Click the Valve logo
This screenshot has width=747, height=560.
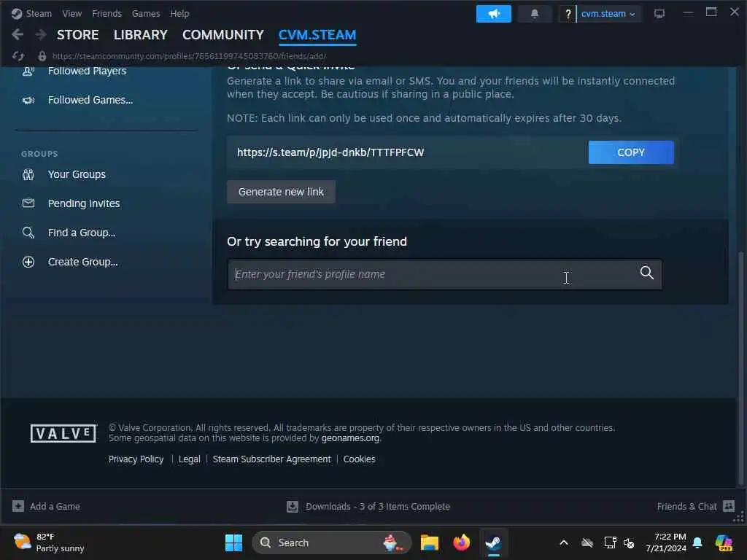[x=63, y=433]
